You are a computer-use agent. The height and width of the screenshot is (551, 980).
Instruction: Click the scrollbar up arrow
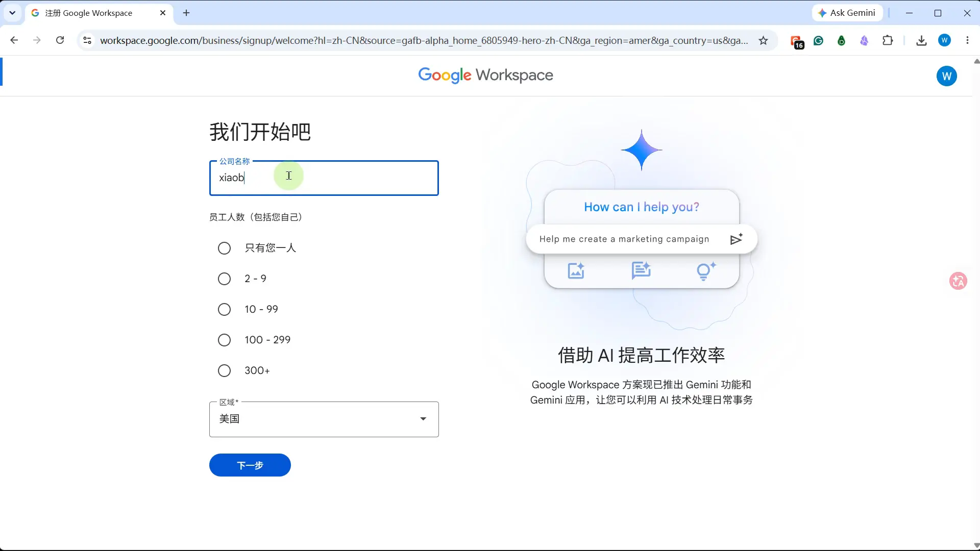click(976, 61)
